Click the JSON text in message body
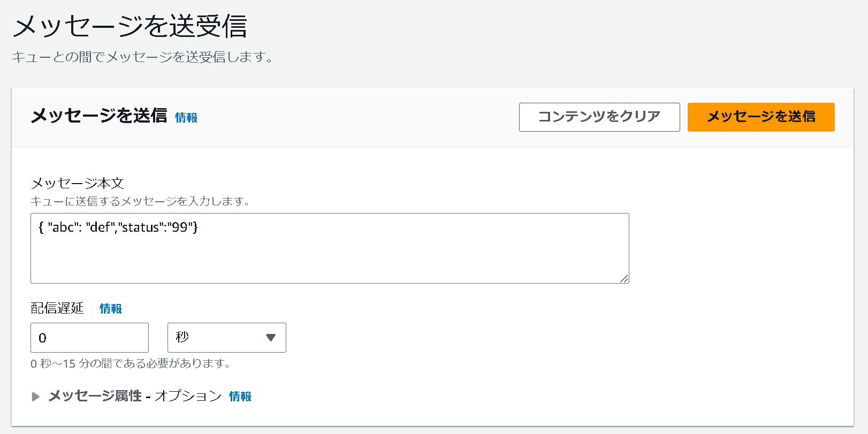Viewport: 868px width, 434px height. pyautogui.click(x=118, y=227)
